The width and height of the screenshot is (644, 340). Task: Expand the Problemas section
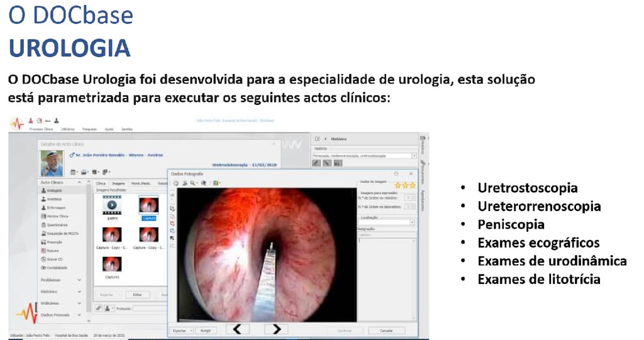click(79, 280)
